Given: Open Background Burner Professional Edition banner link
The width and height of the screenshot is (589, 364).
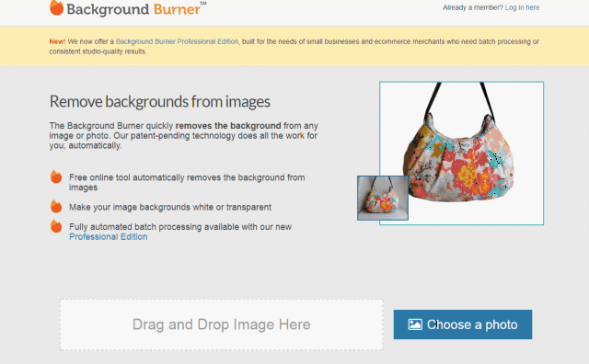Looking at the screenshot, I should click(x=177, y=41).
